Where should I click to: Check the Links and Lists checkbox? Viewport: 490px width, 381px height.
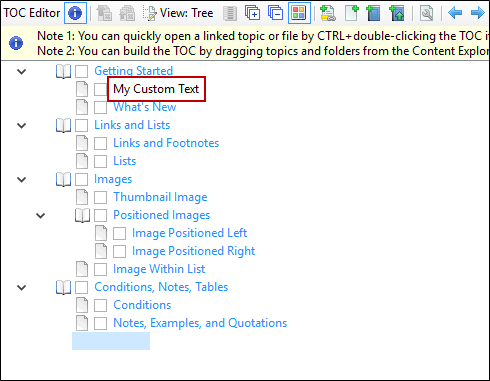pyautogui.click(x=81, y=125)
